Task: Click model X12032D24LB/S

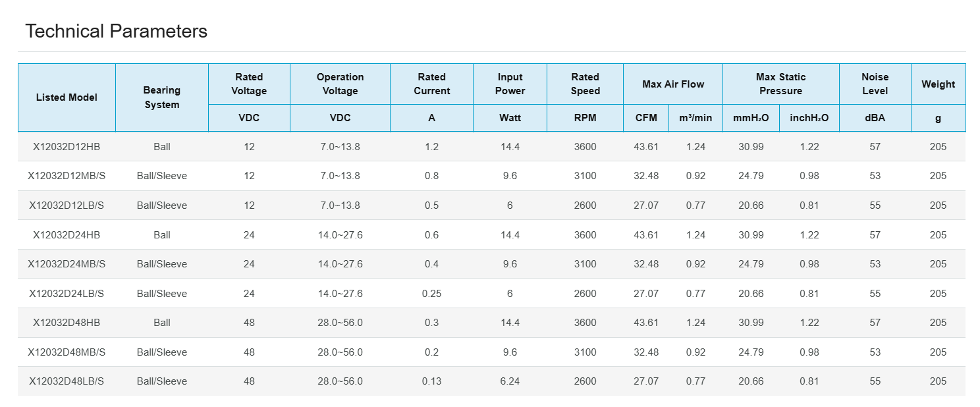Action: point(67,294)
